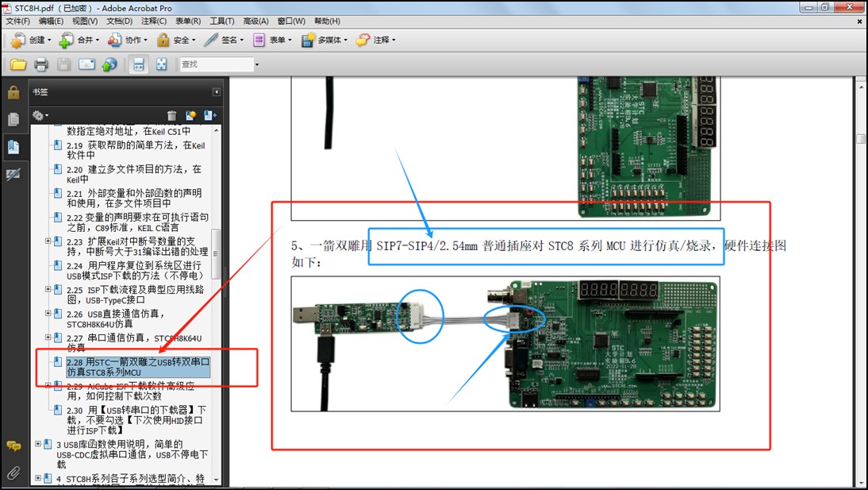Click the bookmarks panel scrollbar thumb

pos(216,253)
